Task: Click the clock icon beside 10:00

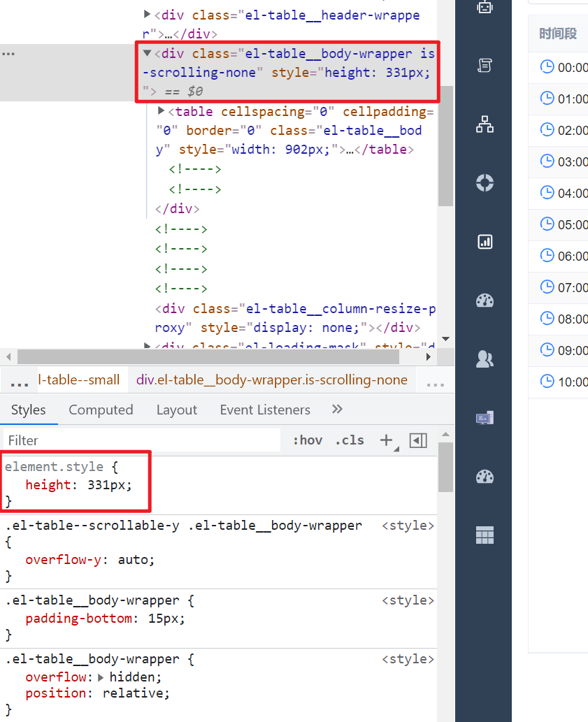Action: click(547, 381)
